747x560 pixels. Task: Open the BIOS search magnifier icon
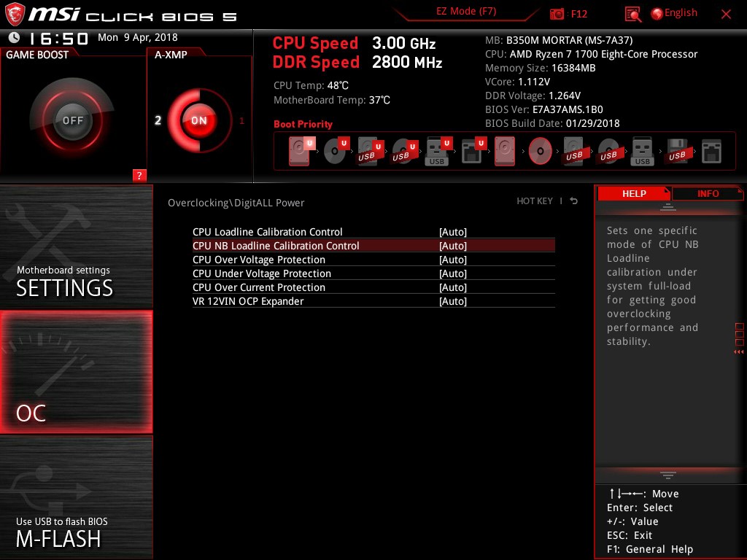click(632, 15)
